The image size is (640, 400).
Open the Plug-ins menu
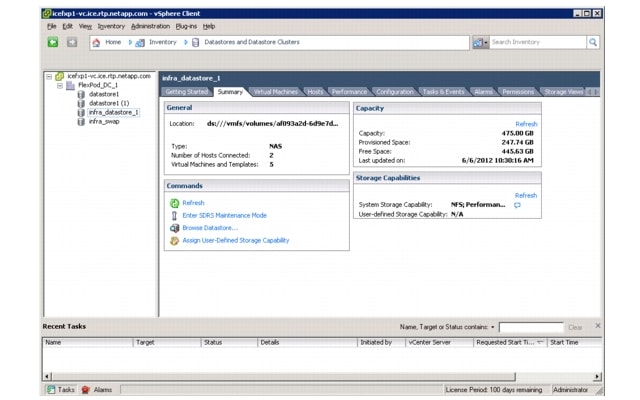pyautogui.click(x=186, y=26)
